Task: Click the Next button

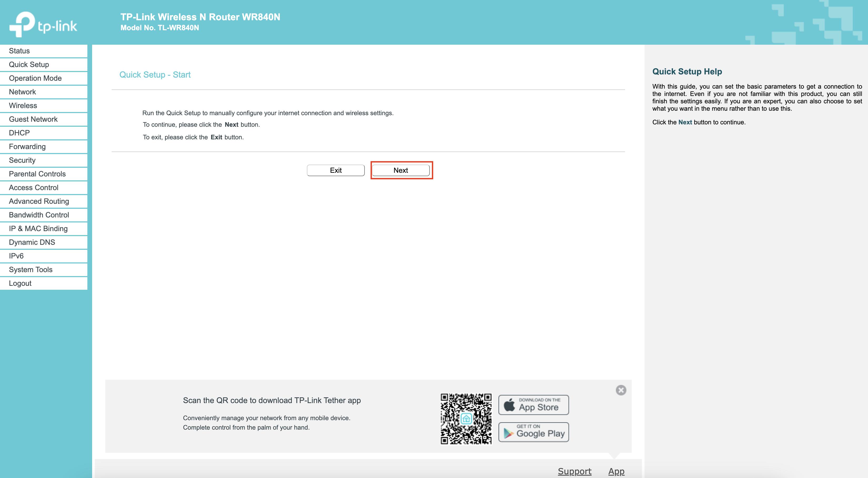Action: (x=401, y=170)
